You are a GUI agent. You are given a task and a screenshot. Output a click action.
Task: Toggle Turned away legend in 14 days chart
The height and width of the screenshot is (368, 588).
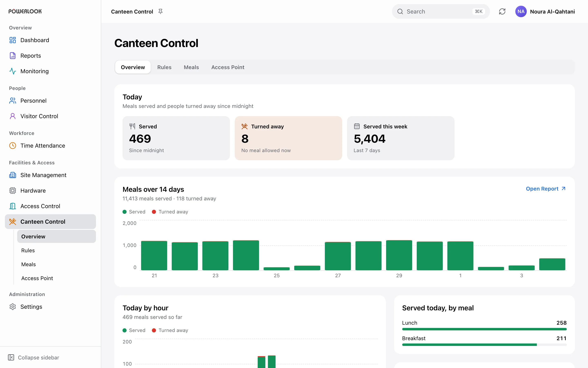click(170, 212)
